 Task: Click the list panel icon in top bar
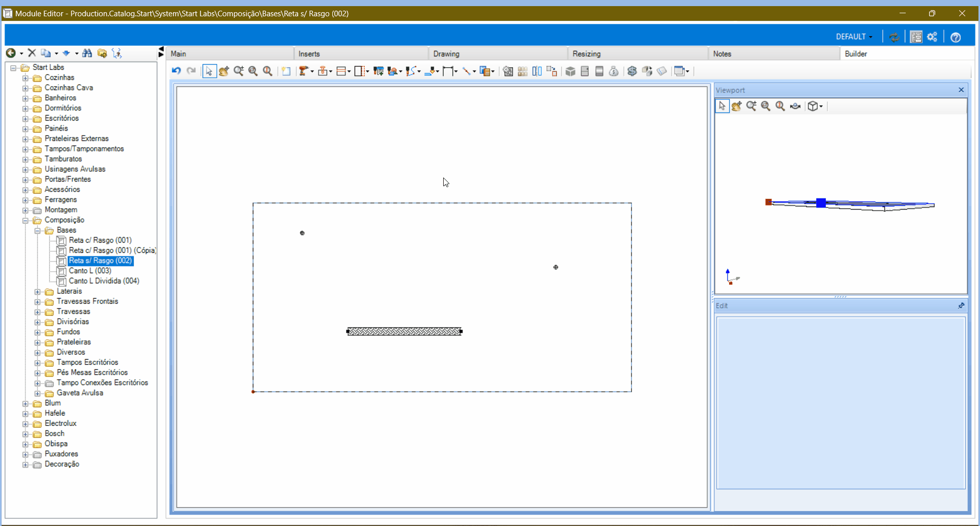pyautogui.click(x=916, y=37)
